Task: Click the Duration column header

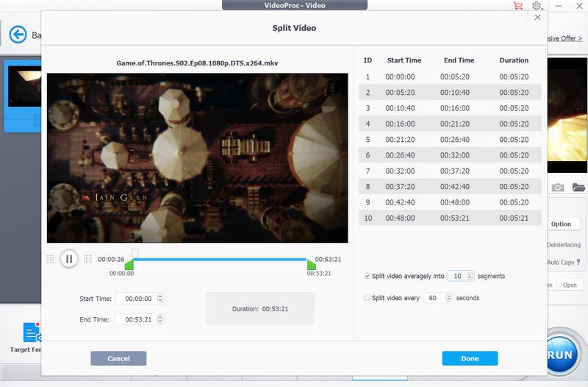Action: click(514, 60)
